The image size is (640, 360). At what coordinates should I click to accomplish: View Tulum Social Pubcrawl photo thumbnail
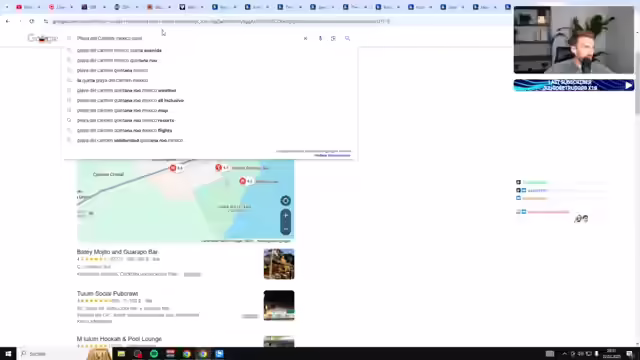(279, 305)
